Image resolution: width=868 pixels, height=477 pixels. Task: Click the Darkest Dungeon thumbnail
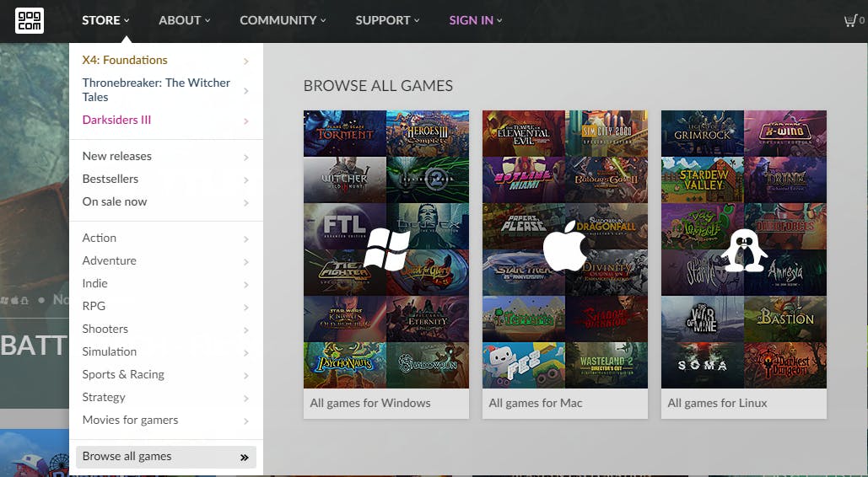(x=785, y=365)
